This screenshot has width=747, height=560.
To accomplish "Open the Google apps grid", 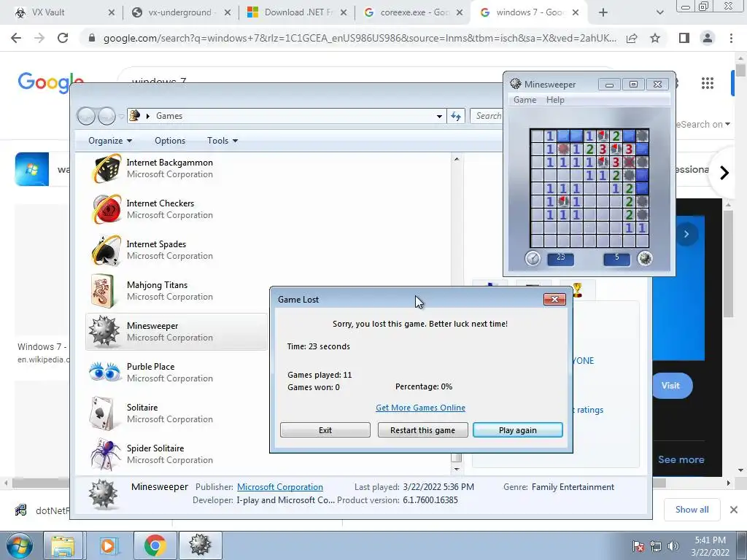I will coord(708,83).
